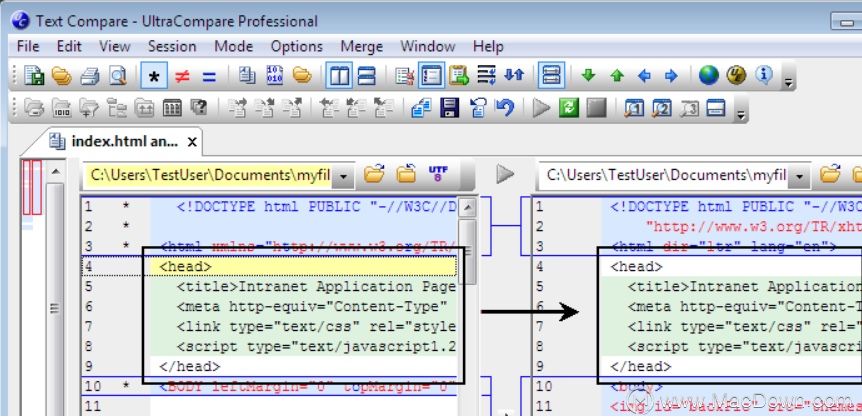Open the right file path dropdown arrow
The height and width of the screenshot is (420, 862).
[x=799, y=176]
